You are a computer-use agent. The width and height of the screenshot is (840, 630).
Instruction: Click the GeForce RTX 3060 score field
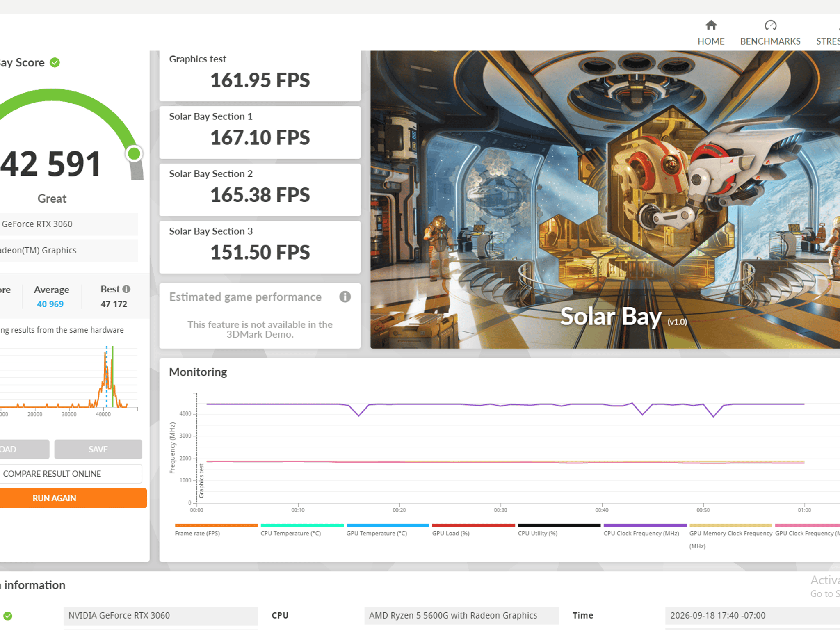pos(68,224)
